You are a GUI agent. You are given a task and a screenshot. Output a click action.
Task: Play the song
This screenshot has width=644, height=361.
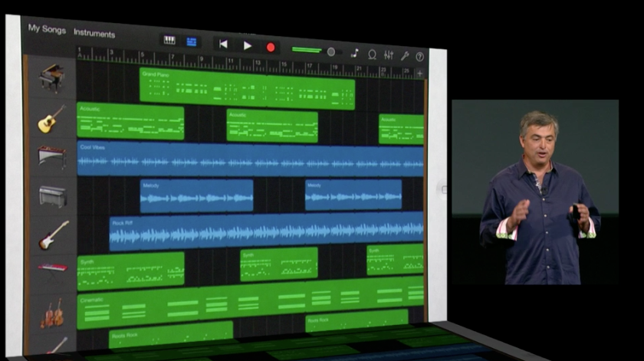coord(247,45)
